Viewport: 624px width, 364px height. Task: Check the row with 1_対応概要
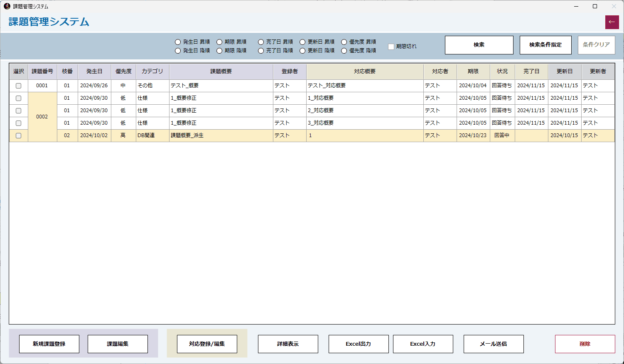(x=18, y=98)
